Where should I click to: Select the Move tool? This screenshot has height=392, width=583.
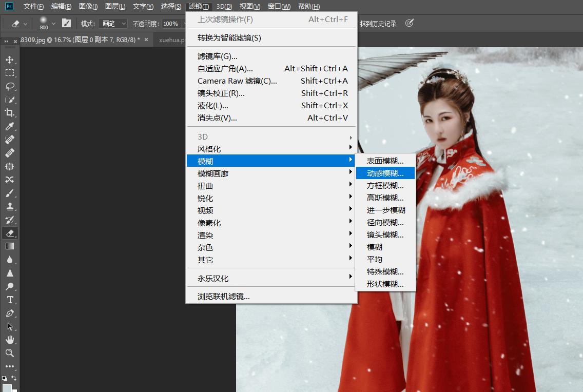click(10, 60)
